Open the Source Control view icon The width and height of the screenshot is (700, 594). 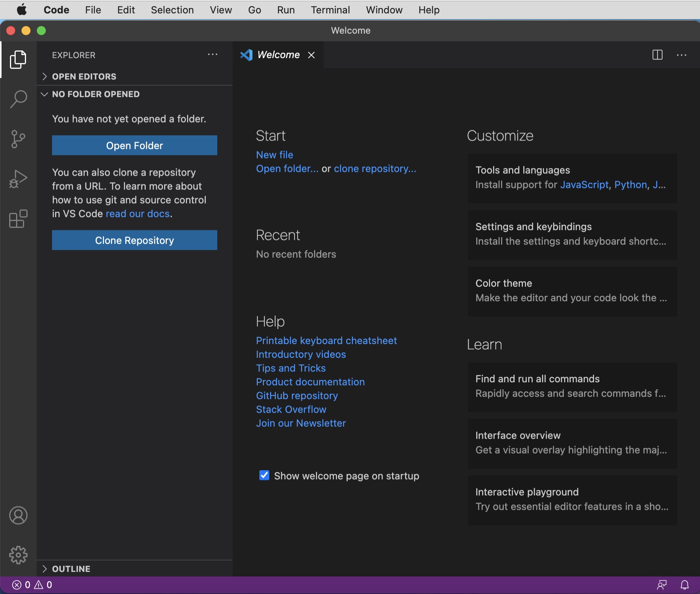pos(18,139)
